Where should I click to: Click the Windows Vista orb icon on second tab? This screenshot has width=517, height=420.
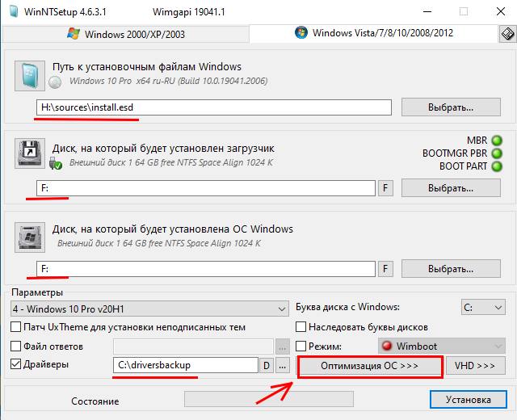[x=301, y=32]
